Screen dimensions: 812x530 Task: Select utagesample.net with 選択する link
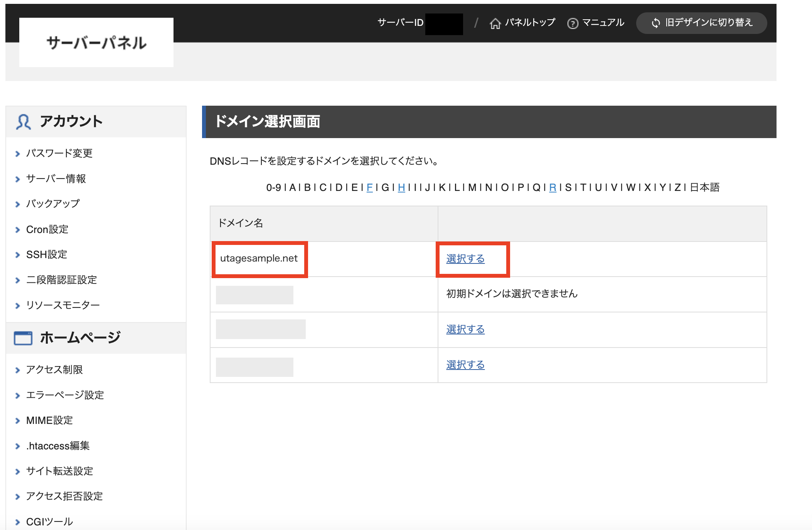pyautogui.click(x=465, y=259)
